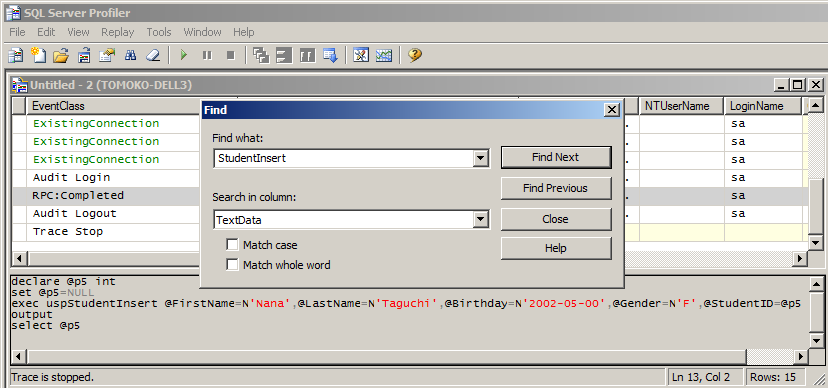Click the New Template toolbar icon

[x=38, y=55]
